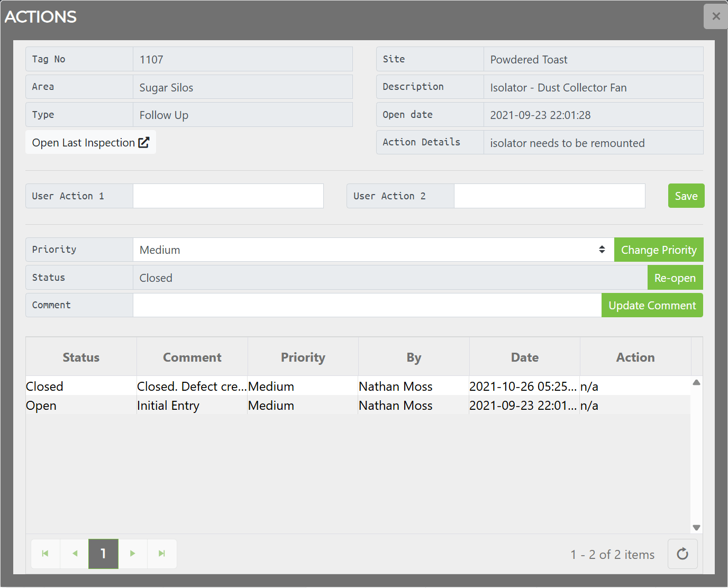Sort by Comment column header
This screenshot has height=588, width=728.
coord(192,357)
